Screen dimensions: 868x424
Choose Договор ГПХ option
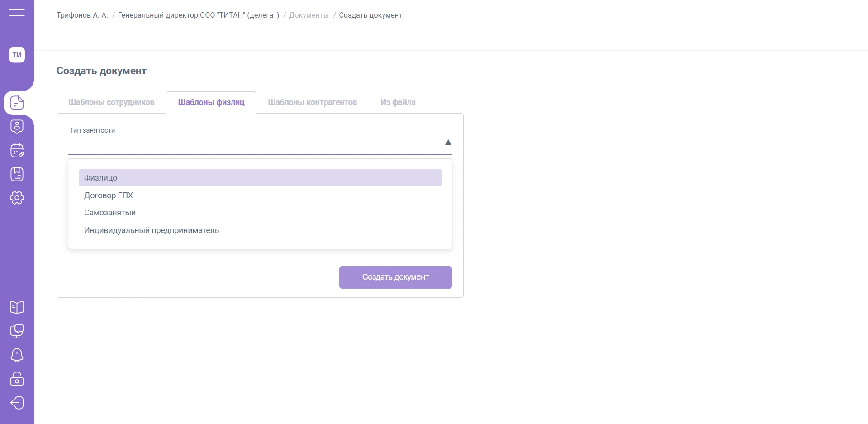pos(109,195)
